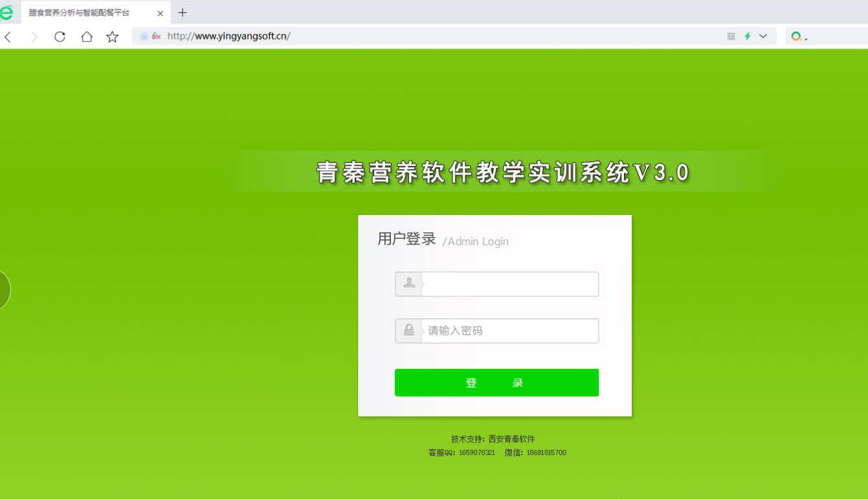Click the 请输入密码 password field

click(x=496, y=331)
